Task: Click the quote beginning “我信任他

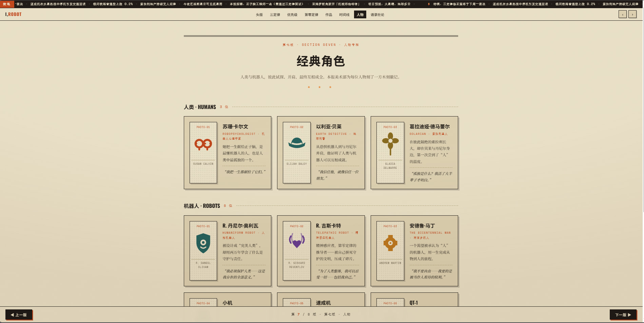Action: (x=337, y=175)
